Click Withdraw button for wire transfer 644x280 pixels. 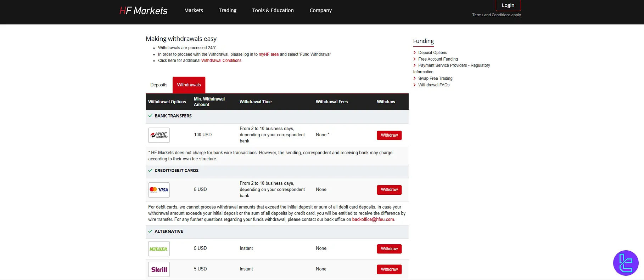pyautogui.click(x=389, y=135)
